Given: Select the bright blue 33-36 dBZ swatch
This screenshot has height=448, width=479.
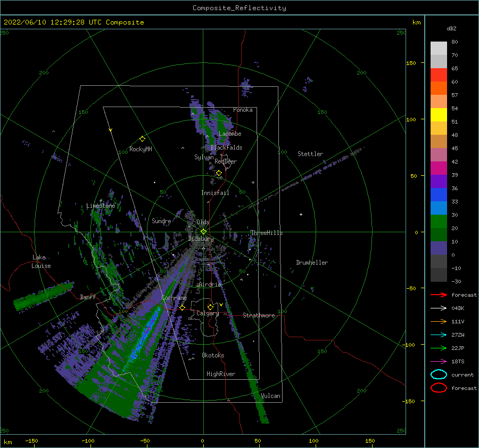Looking at the screenshot, I should [439, 195].
